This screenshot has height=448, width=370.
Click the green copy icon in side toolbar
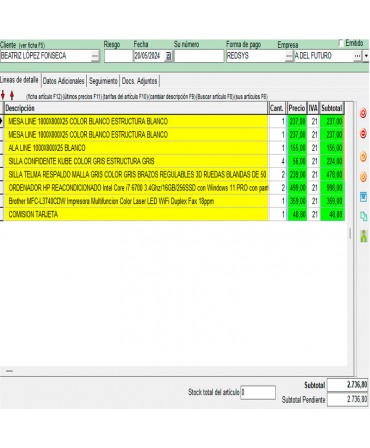[x=363, y=216]
